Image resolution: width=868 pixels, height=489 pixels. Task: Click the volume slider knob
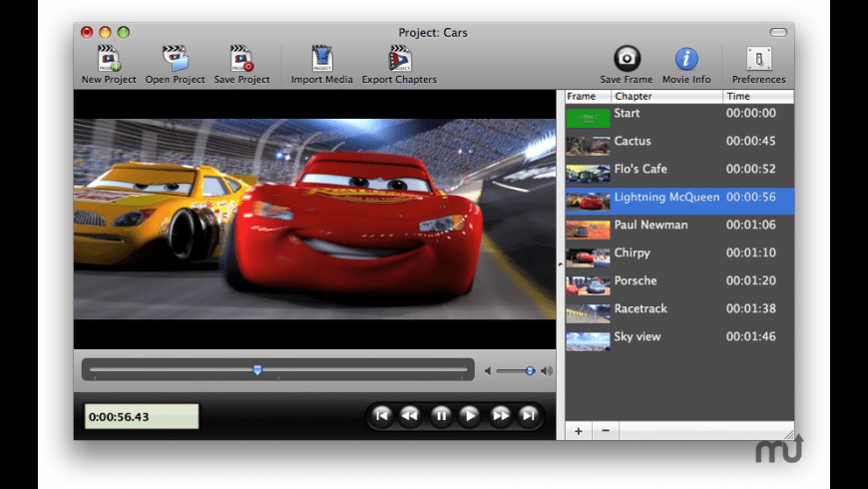[x=530, y=371]
